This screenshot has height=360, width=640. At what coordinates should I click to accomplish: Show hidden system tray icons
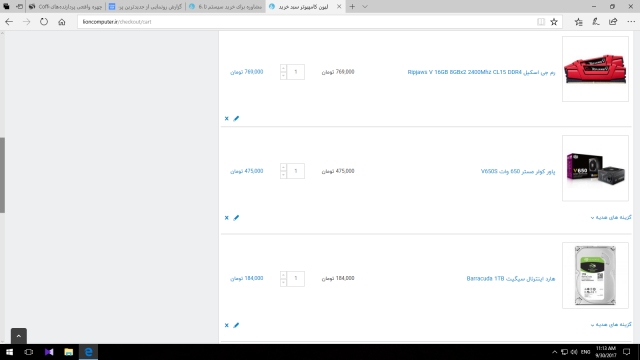(x=554, y=352)
